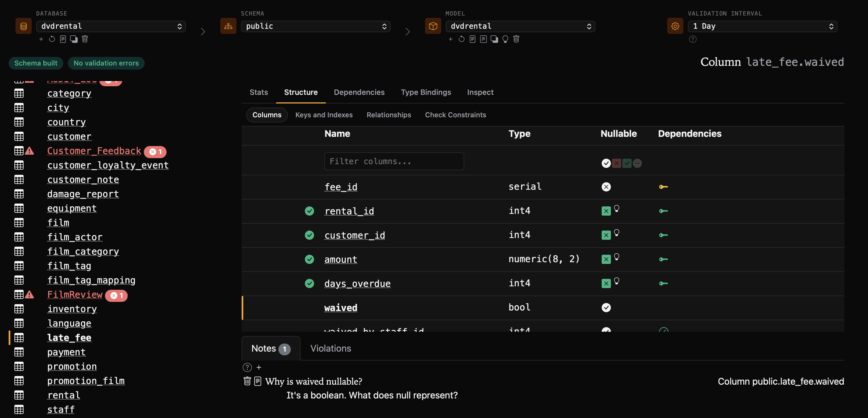Open the Customer_Feedback table
Viewport: 868px width, 418px height.
coord(94,151)
